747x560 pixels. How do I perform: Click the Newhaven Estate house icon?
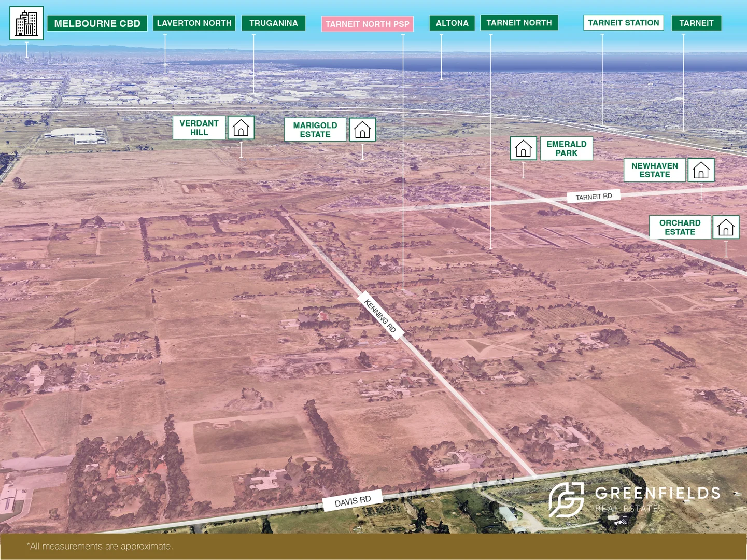coord(701,170)
